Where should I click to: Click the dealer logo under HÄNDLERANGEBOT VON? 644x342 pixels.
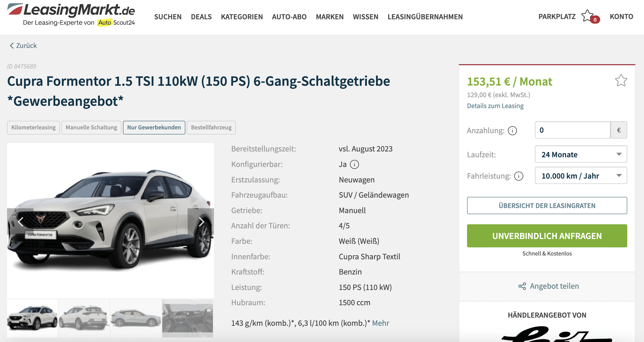coord(557,334)
